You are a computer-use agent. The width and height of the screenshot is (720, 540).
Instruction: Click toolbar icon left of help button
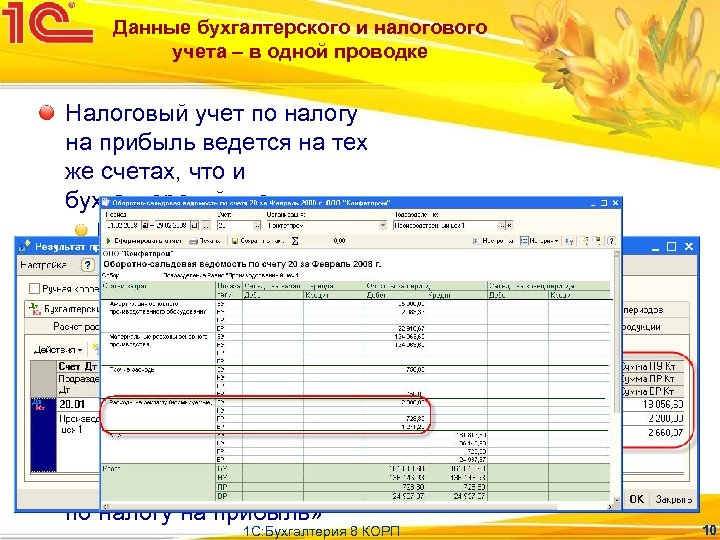pos(597,241)
